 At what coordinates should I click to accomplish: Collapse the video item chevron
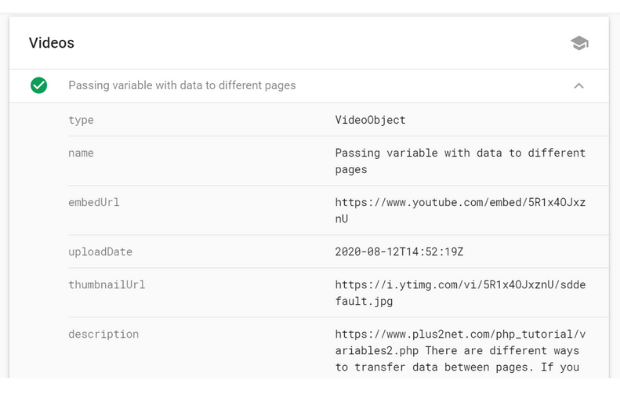coord(579,86)
